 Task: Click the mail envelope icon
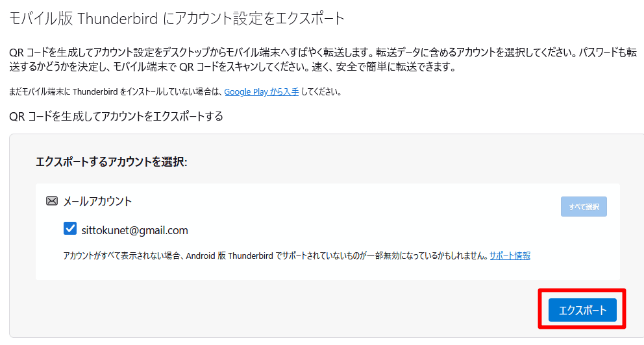pos(52,202)
